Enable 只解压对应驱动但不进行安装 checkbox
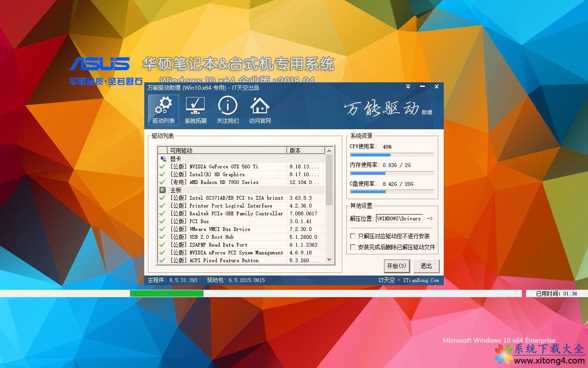The width and height of the screenshot is (588, 368). 353,236
